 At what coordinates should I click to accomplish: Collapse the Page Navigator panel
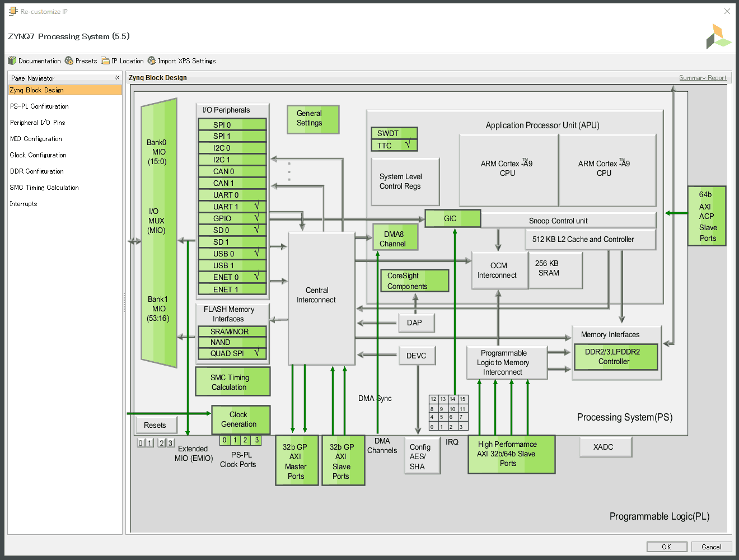click(x=117, y=78)
